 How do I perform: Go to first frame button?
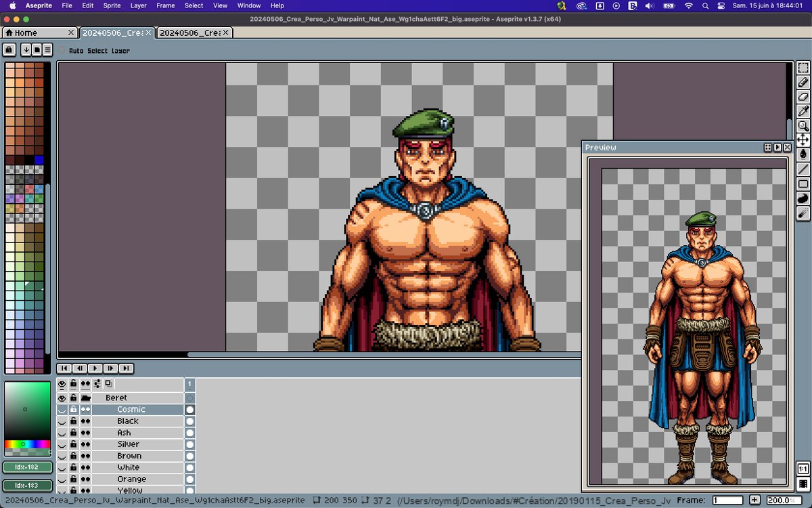point(64,368)
